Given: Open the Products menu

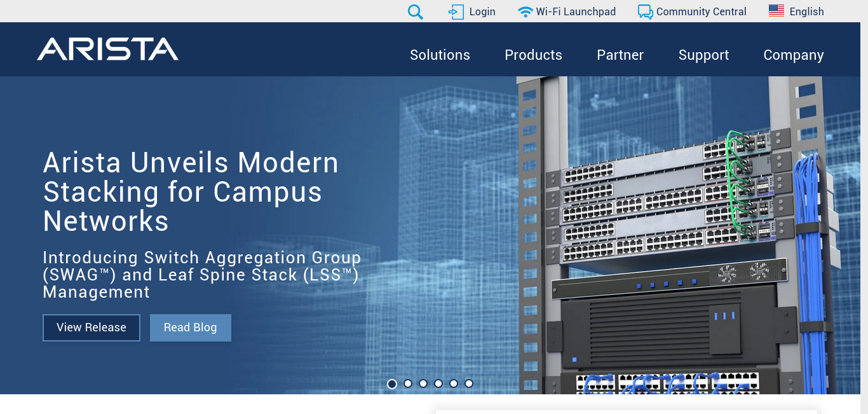Looking at the screenshot, I should (533, 55).
